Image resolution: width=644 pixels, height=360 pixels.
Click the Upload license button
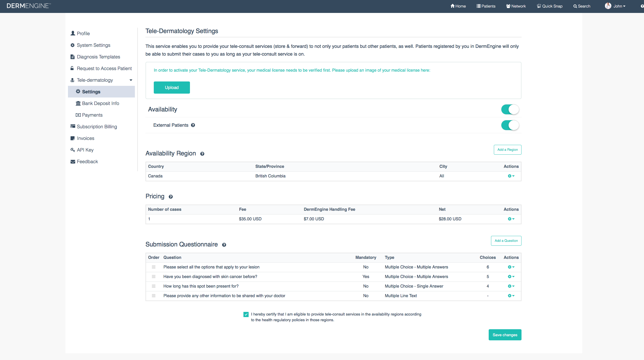coord(172,87)
